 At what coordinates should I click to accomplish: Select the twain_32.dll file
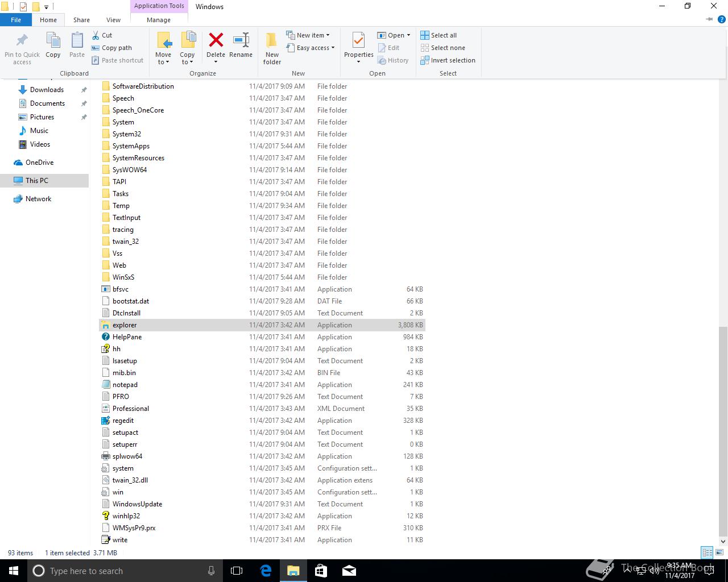[262, 480]
